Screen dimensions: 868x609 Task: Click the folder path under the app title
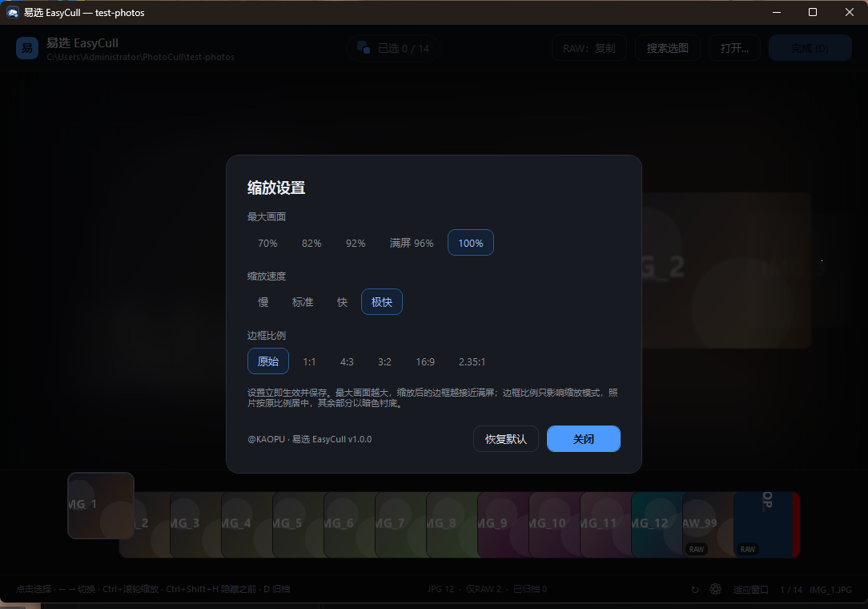point(141,57)
